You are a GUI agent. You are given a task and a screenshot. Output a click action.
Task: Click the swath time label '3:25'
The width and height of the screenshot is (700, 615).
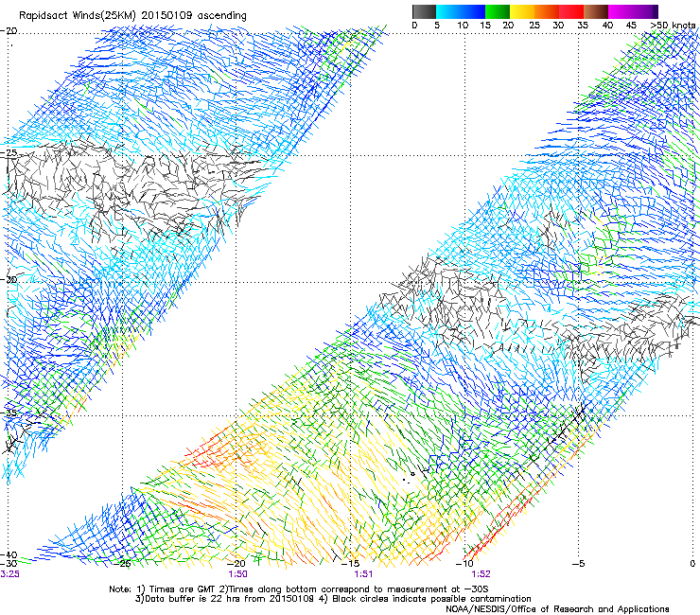coord(9,574)
